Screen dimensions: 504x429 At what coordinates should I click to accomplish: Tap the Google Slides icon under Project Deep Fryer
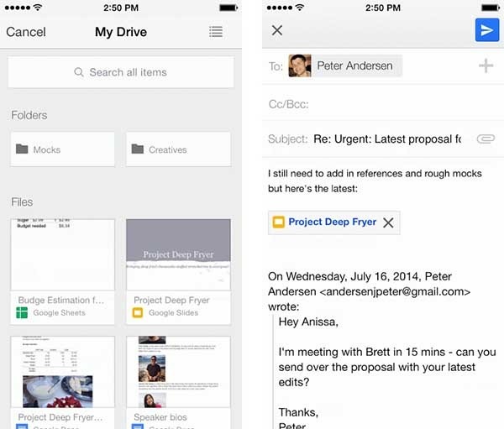pyautogui.click(x=138, y=313)
